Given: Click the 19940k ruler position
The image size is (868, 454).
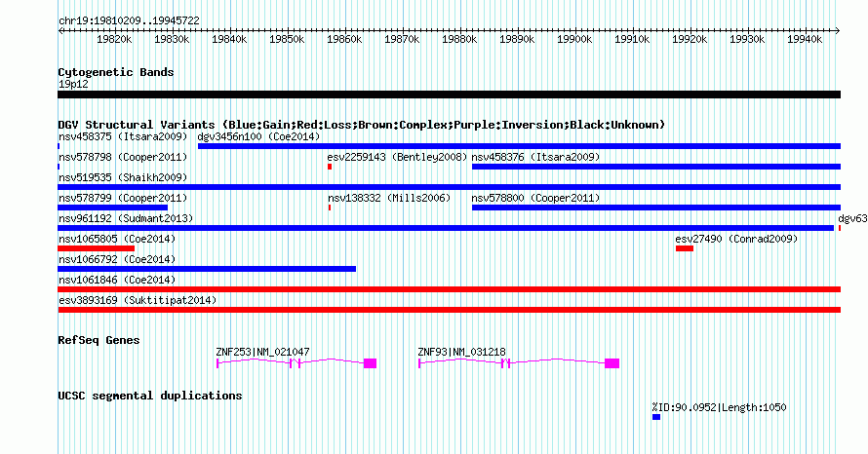Looking at the screenshot, I should [x=805, y=39].
